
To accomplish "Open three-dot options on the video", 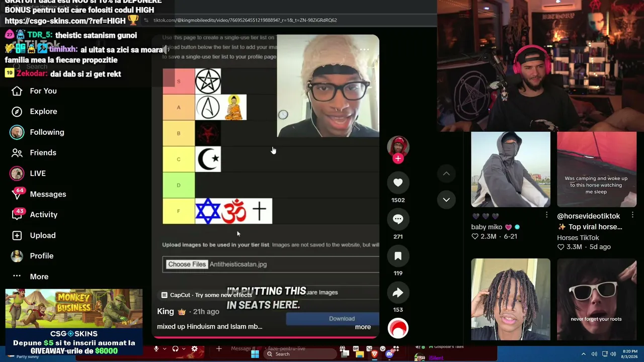I will (364, 49).
